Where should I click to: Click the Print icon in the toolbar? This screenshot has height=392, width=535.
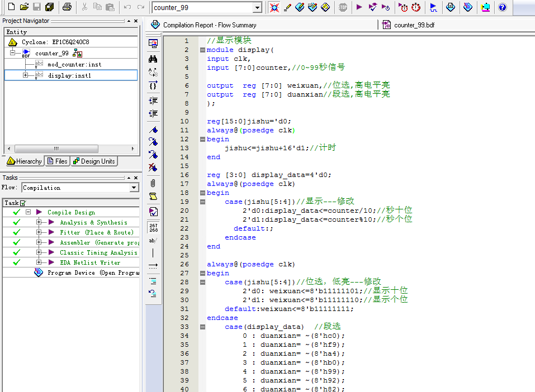67,7
